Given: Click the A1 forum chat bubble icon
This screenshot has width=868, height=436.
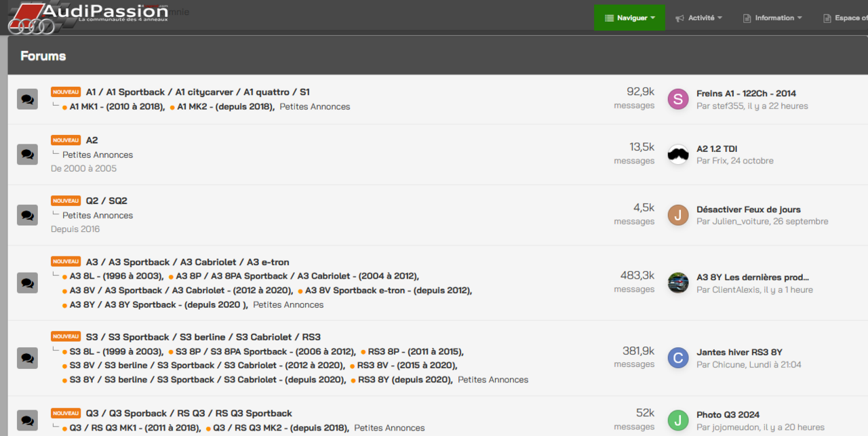Looking at the screenshot, I should (27, 99).
